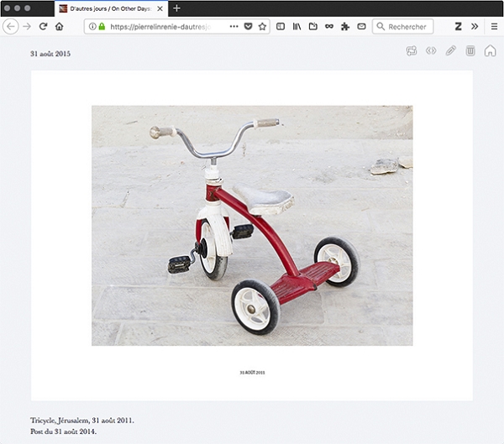Go to the browser home page
The width and height of the screenshot is (504, 444).
point(59,27)
